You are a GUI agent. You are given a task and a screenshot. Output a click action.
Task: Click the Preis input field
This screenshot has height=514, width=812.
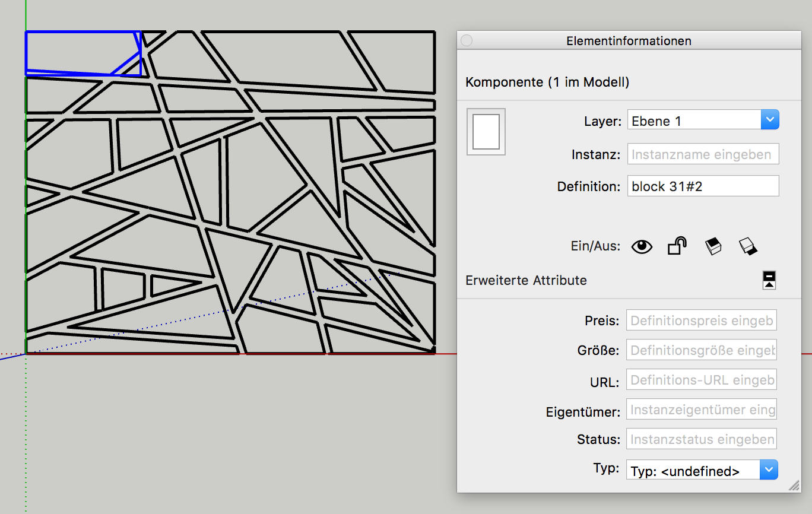701,321
